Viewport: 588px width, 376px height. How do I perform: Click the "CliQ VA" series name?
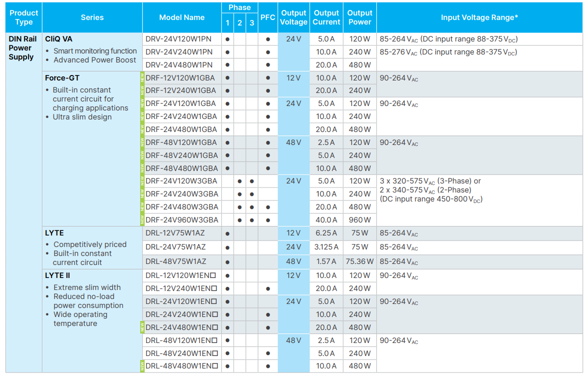(59, 39)
